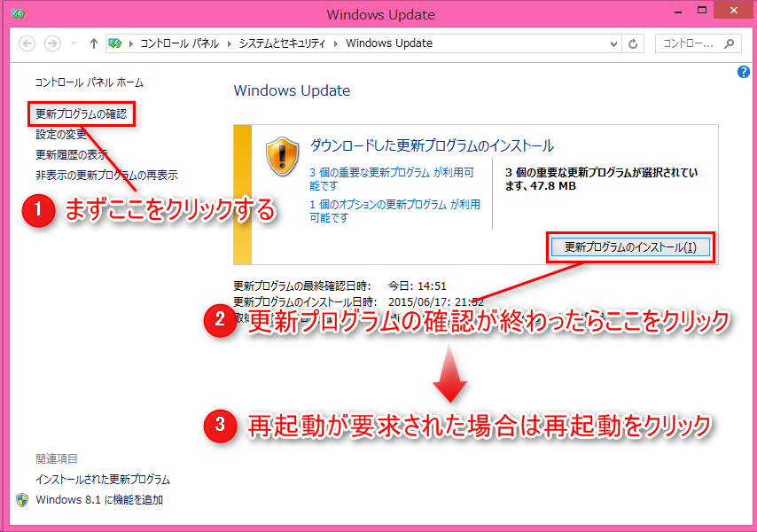Expand the address bar history dropdown
Screen dimensions: 757x532
[613, 44]
